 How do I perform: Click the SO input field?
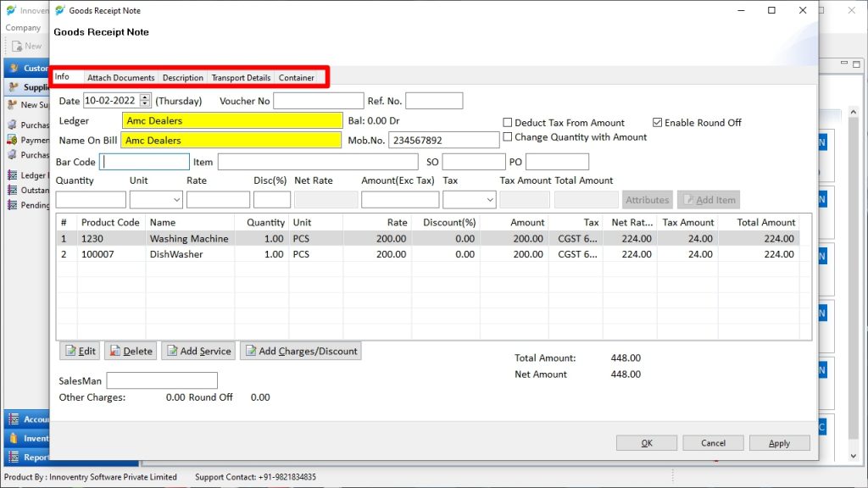[x=473, y=162]
